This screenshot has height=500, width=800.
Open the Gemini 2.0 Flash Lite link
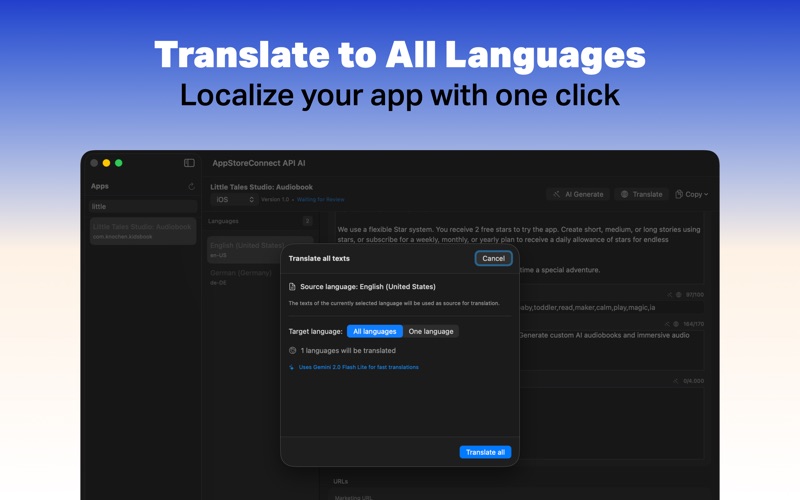359,367
